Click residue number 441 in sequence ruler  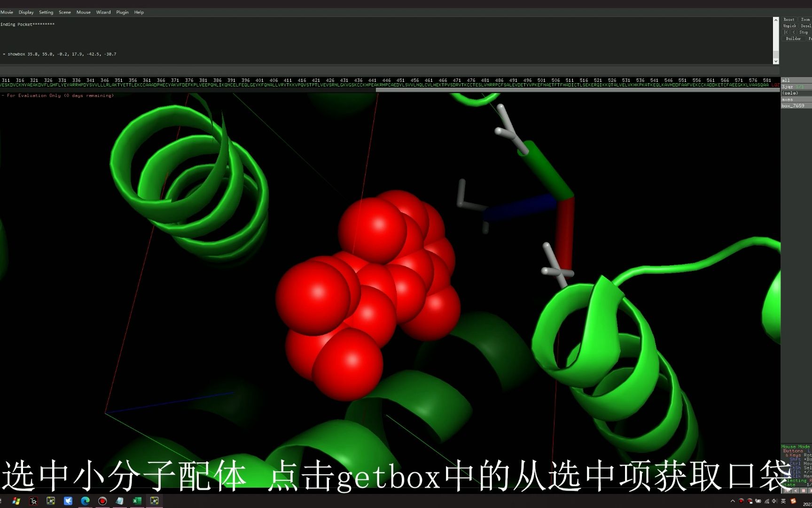click(x=372, y=80)
